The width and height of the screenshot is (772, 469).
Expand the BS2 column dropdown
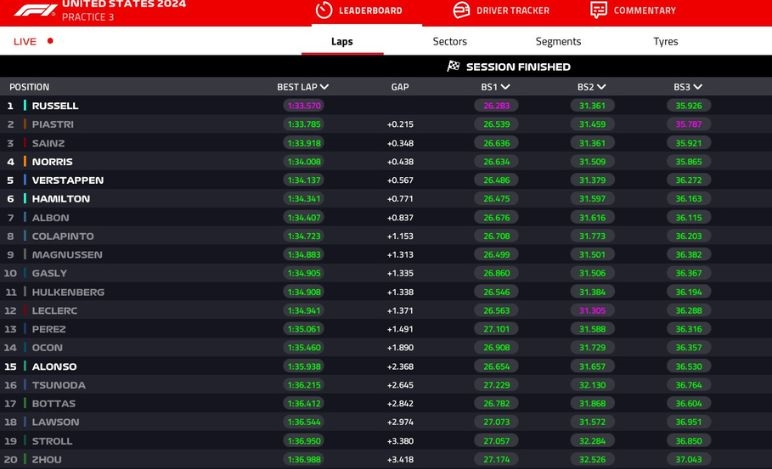600,87
